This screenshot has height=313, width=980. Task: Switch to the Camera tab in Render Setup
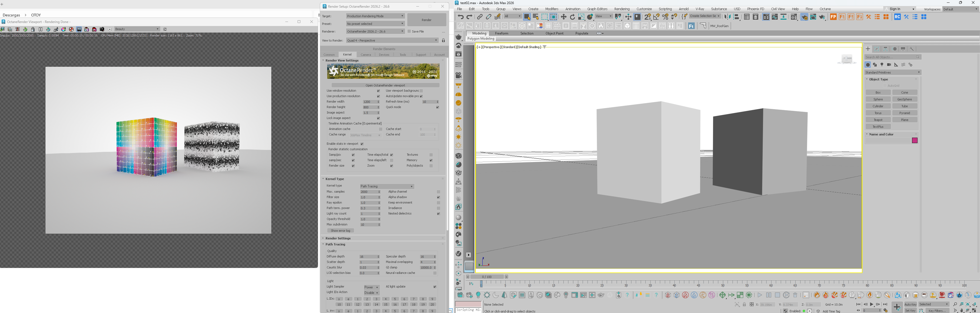(366, 55)
